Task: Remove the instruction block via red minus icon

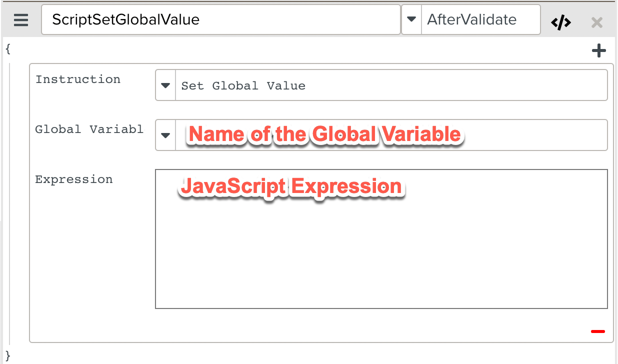Action: coord(597,331)
